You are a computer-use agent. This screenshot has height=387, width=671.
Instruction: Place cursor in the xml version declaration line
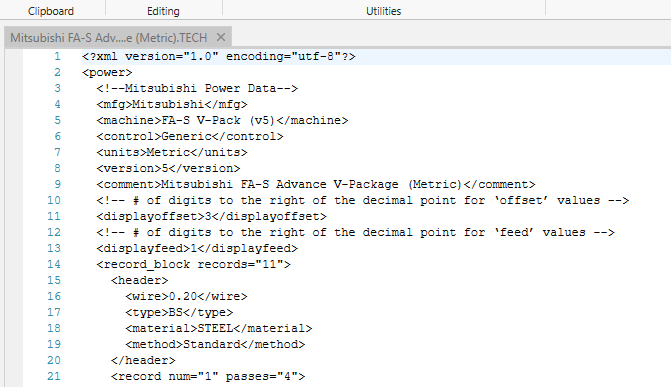[219, 57]
